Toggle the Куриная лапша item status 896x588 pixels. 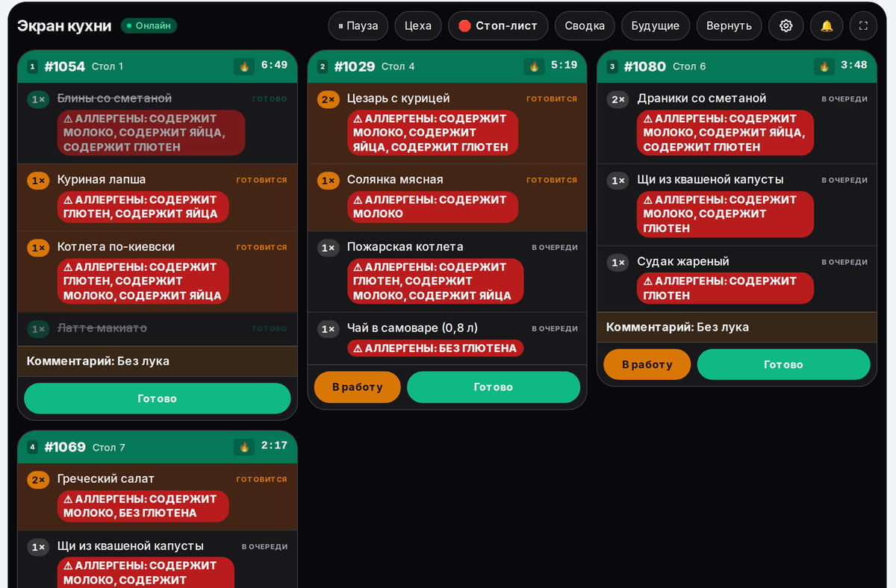tap(158, 197)
